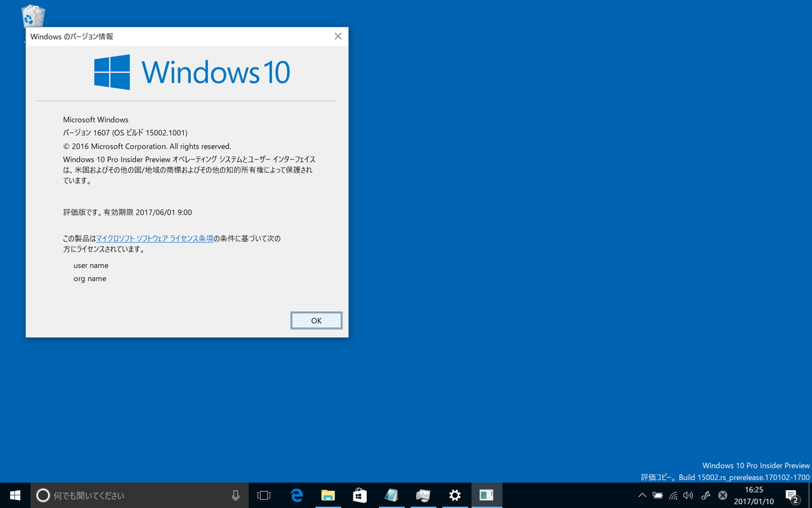Click OK to dismiss the version dialog

point(316,320)
